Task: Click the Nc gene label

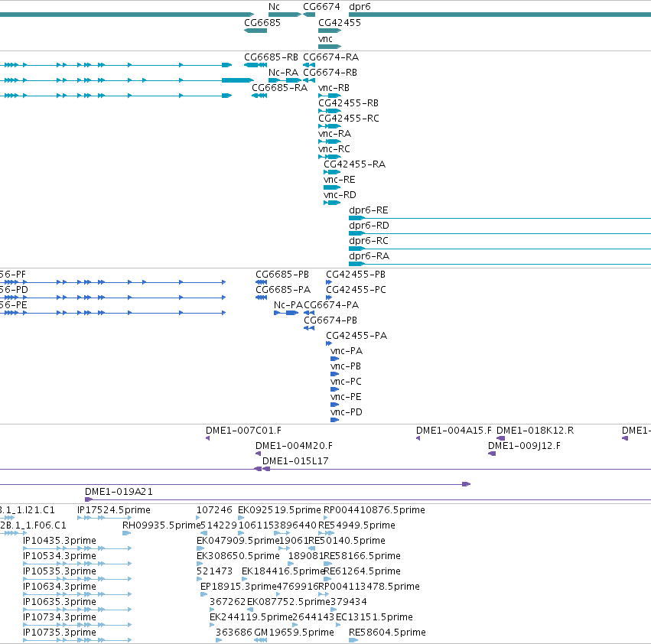Action: [x=274, y=7]
